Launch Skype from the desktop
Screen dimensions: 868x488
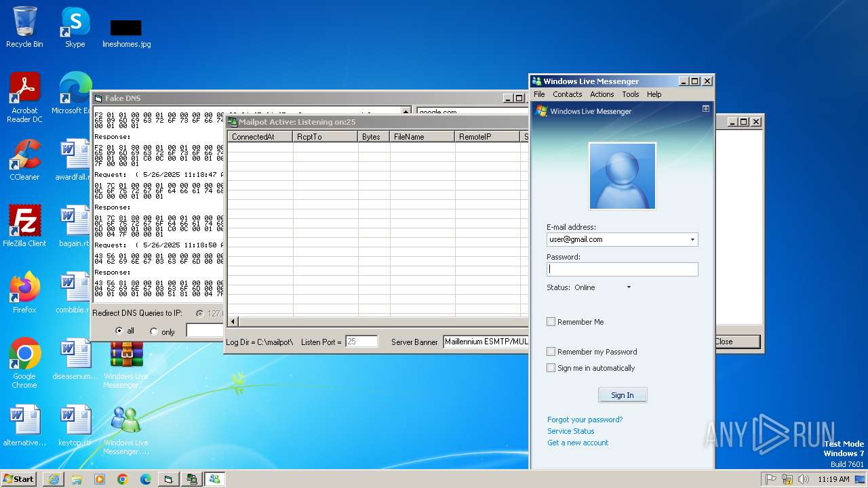pyautogui.click(x=75, y=27)
